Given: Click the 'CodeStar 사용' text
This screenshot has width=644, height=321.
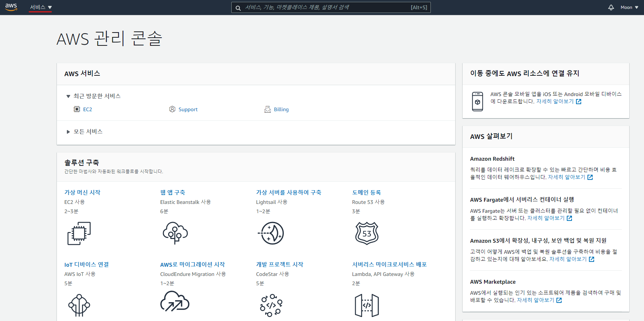Looking at the screenshot, I should coord(273,274).
